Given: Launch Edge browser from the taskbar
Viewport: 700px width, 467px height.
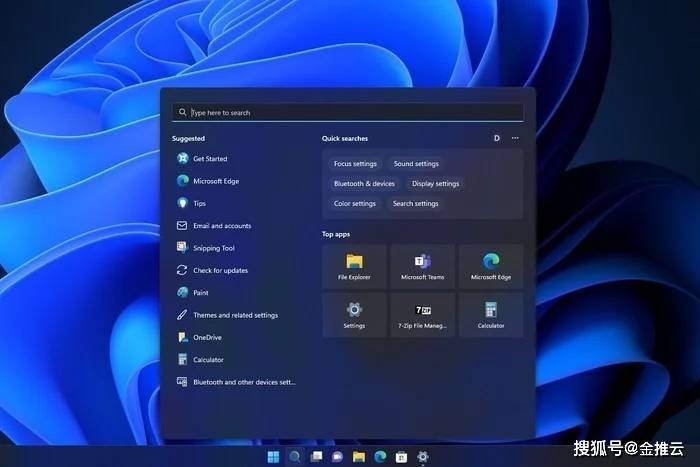Looking at the screenshot, I should 380,456.
